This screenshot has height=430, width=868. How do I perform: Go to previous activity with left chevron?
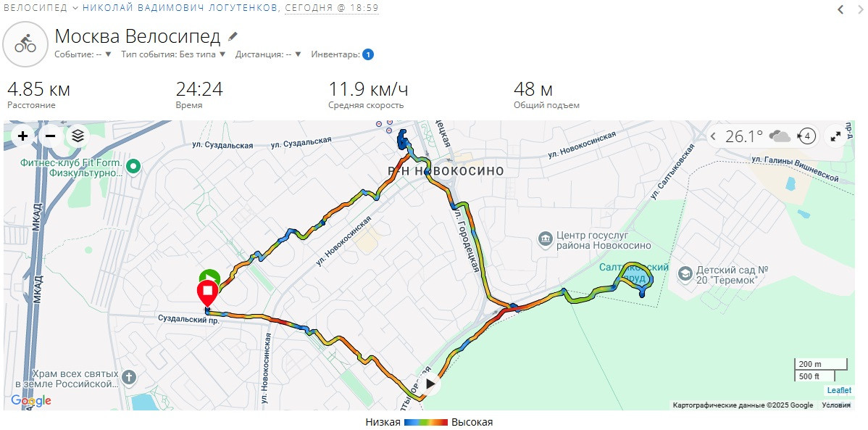[841, 9]
